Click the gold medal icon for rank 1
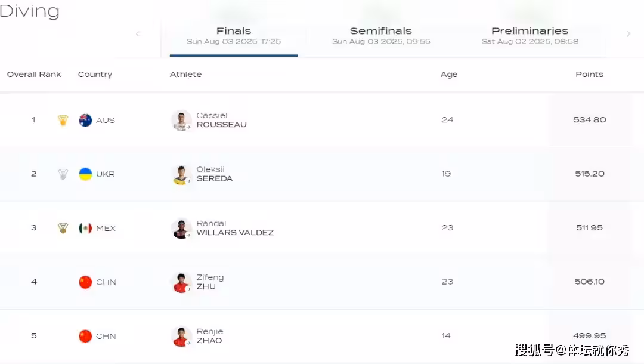 pyautogui.click(x=63, y=120)
